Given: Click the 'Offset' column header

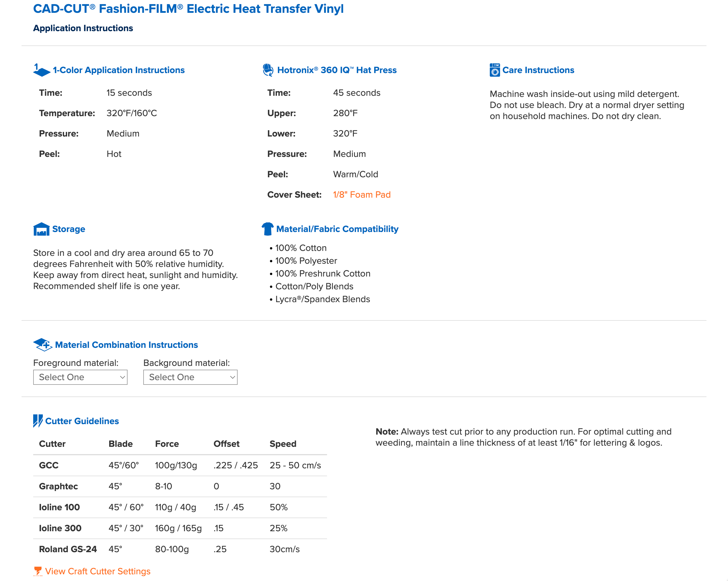Looking at the screenshot, I should coord(227,444).
